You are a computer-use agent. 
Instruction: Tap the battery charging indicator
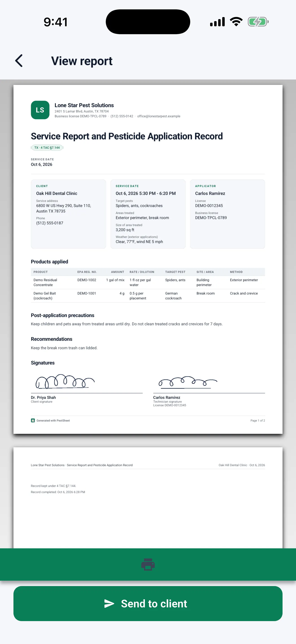(258, 22)
